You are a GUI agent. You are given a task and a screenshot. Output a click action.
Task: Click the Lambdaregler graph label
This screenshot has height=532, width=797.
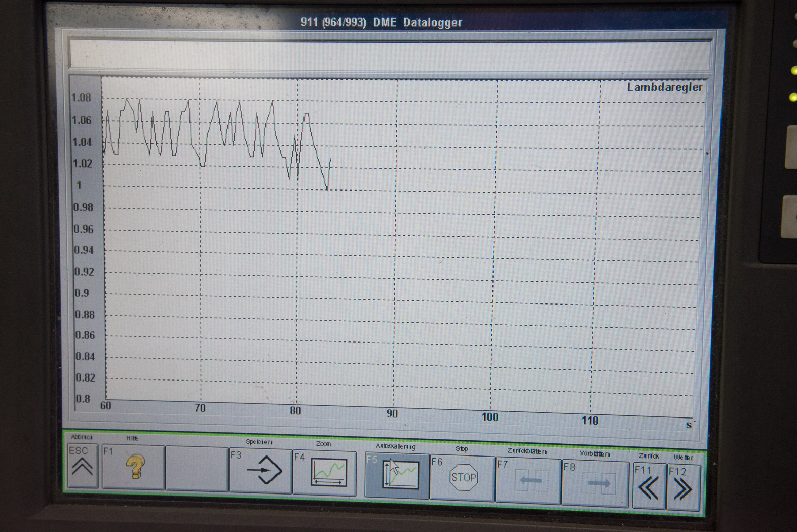(x=665, y=87)
